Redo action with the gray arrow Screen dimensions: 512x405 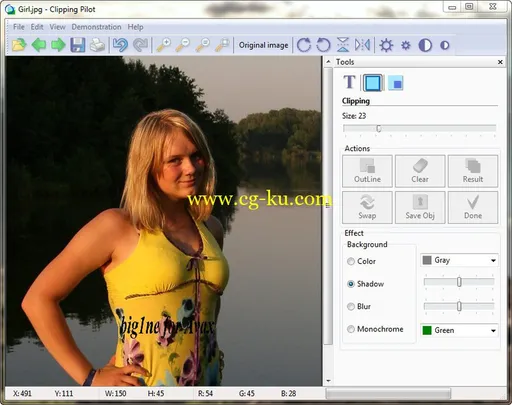[x=140, y=45]
